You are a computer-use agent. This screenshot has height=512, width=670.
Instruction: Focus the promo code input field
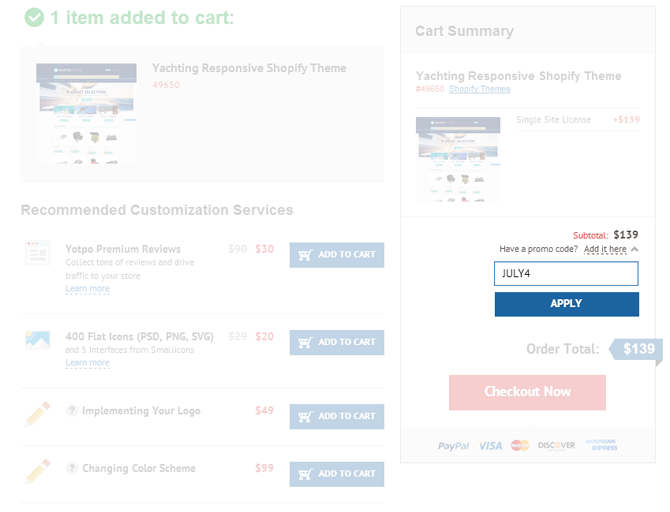click(x=566, y=274)
